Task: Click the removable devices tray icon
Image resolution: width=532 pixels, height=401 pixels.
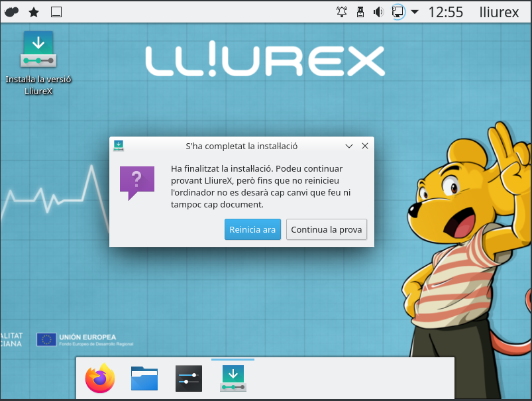Action: point(360,12)
